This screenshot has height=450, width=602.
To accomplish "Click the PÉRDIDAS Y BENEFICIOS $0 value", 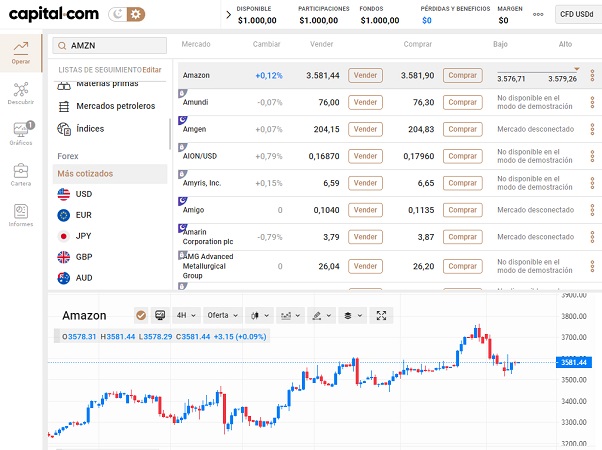I will 427,20.
